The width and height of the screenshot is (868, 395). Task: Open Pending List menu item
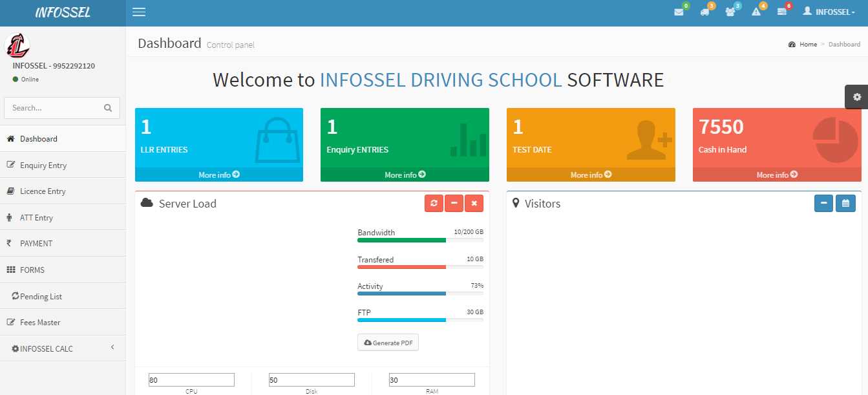[x=63, y=296]
